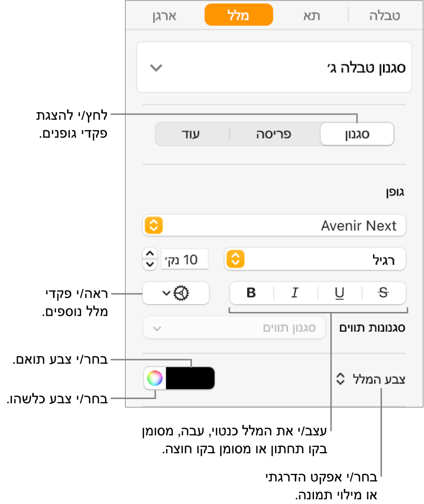Expand the סגנון טבלה ג׳ paragraph style menu

click(273, 68)
